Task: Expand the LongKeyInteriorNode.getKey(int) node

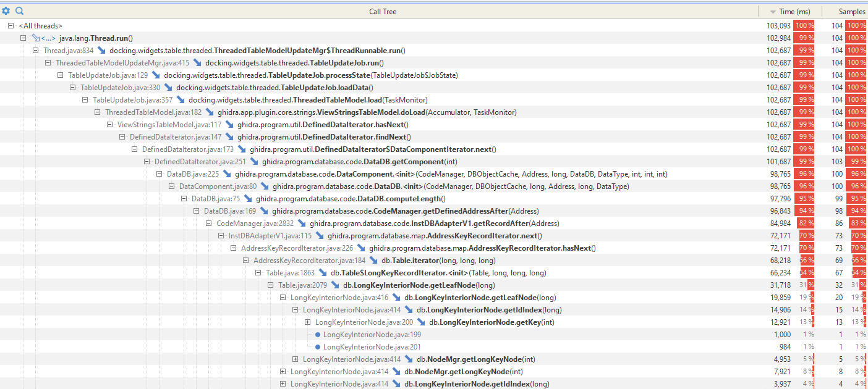Action: coord(308,322)
